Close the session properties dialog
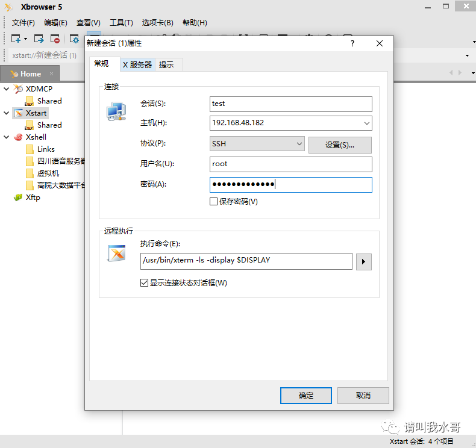The height and width of the screenshot is (448, 476). pyautogui.click(x=380, y=43)
